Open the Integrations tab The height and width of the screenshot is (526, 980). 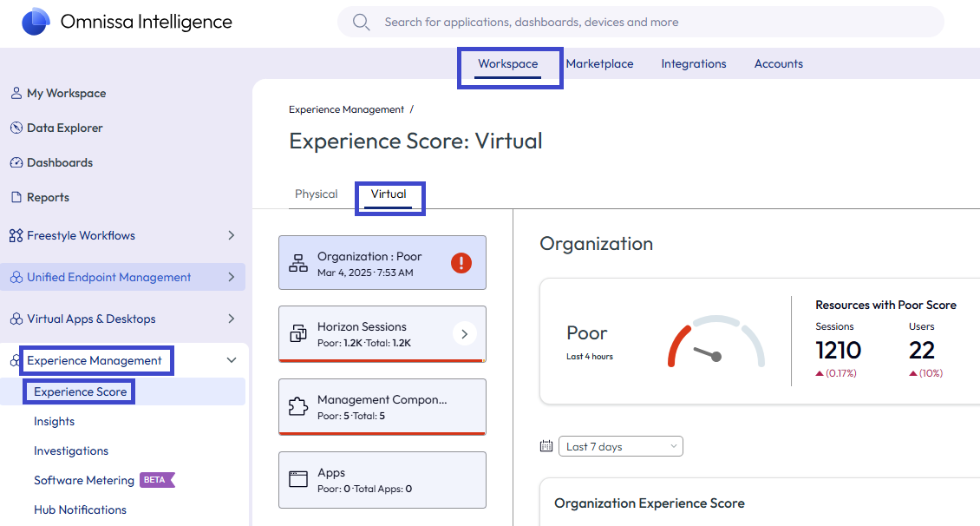pos(694,63)
